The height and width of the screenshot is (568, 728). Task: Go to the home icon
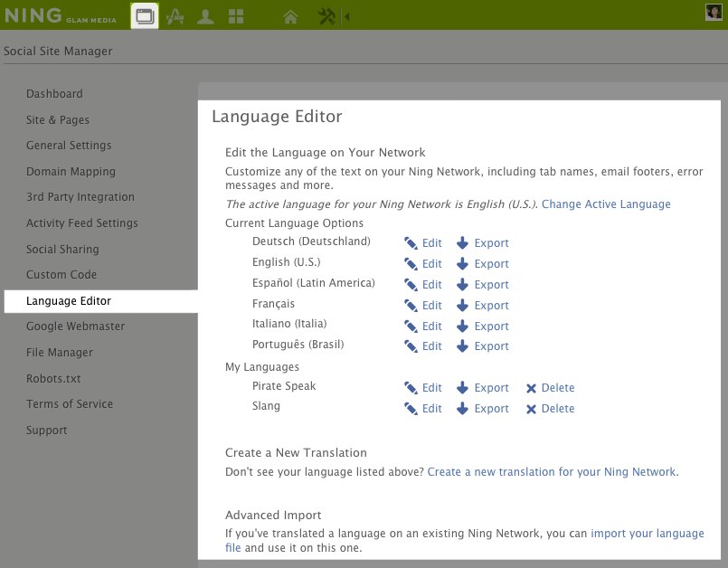[290, 16]
